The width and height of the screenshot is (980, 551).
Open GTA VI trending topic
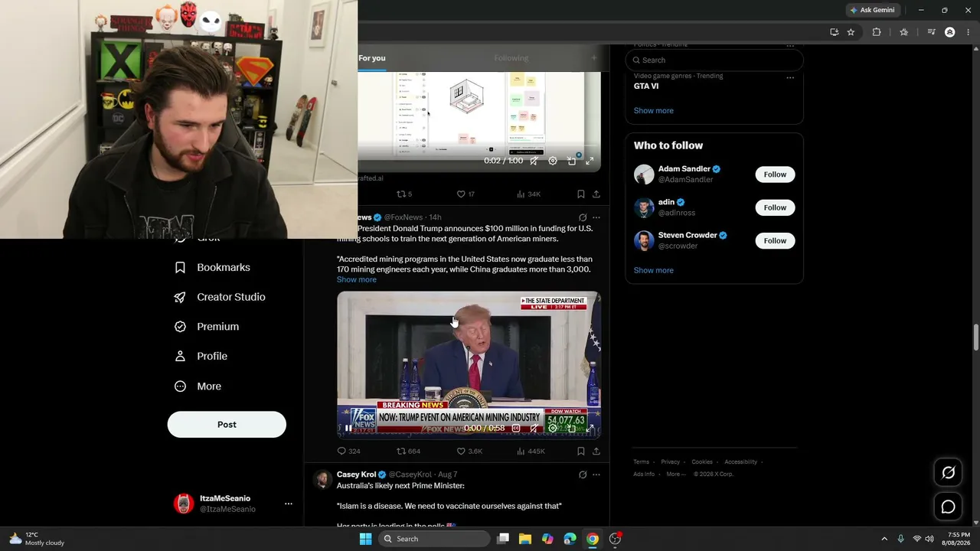pyautogui.click(x=646, y=86)
